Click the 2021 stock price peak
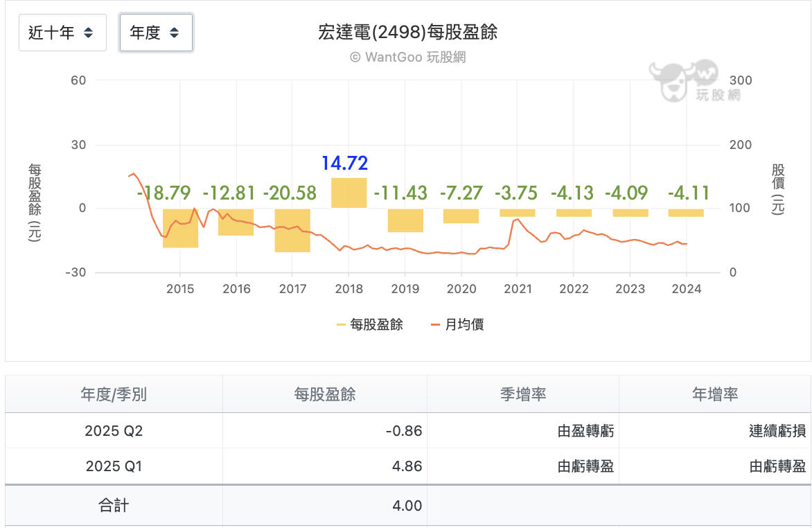 [516, 220]
